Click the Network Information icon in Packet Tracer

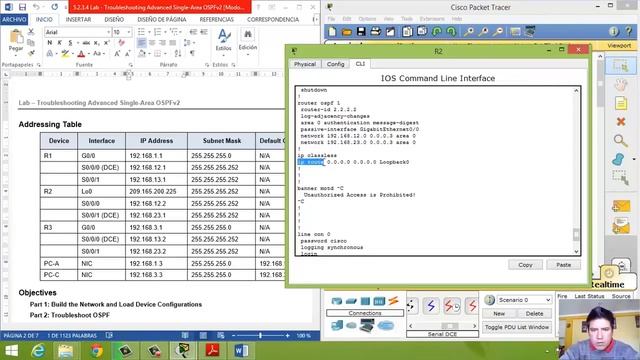pos(613,31)
